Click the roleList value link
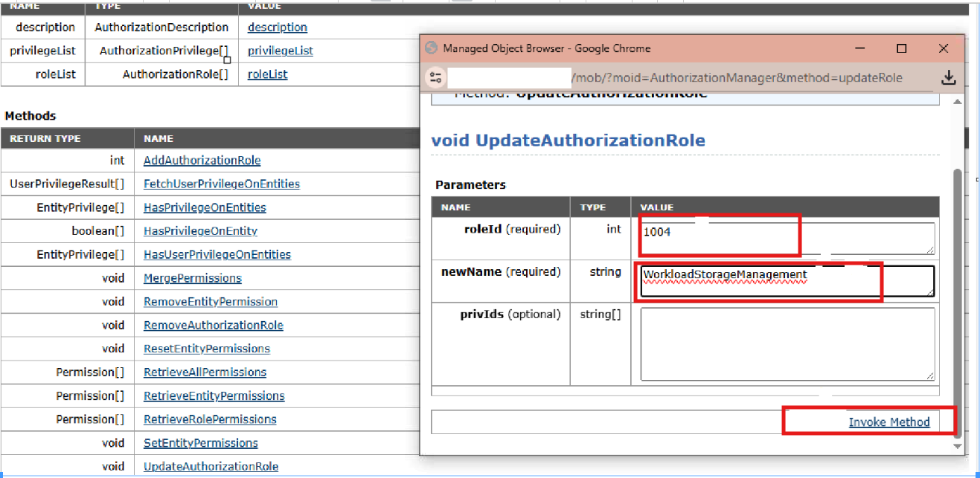980x478 pixels. point(267,74)
